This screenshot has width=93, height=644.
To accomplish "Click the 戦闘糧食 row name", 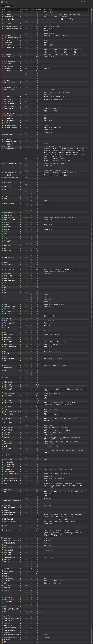I will (x=6, y=574).
